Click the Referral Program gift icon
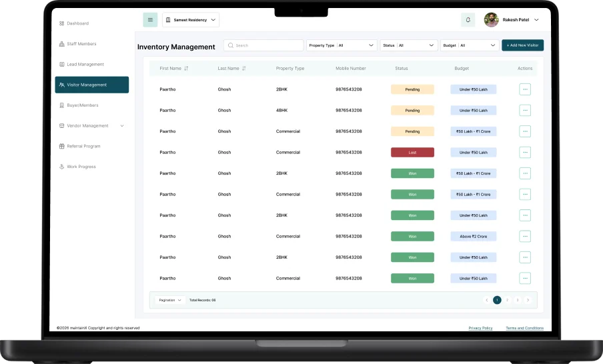This screenshot has width=603, height=364. (x=61, y=146)
